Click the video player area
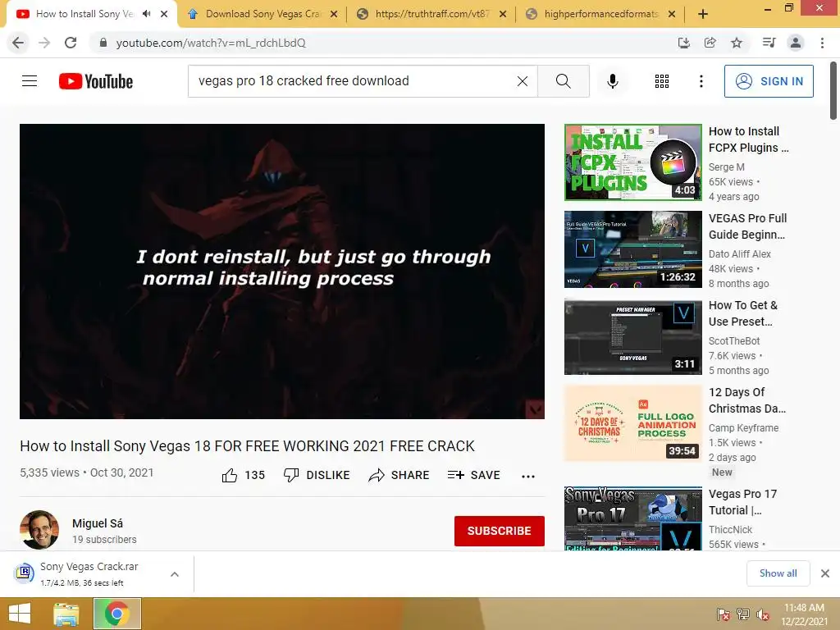Image resolution: width=840 pixels, height=630 pixels. point(282,271)
